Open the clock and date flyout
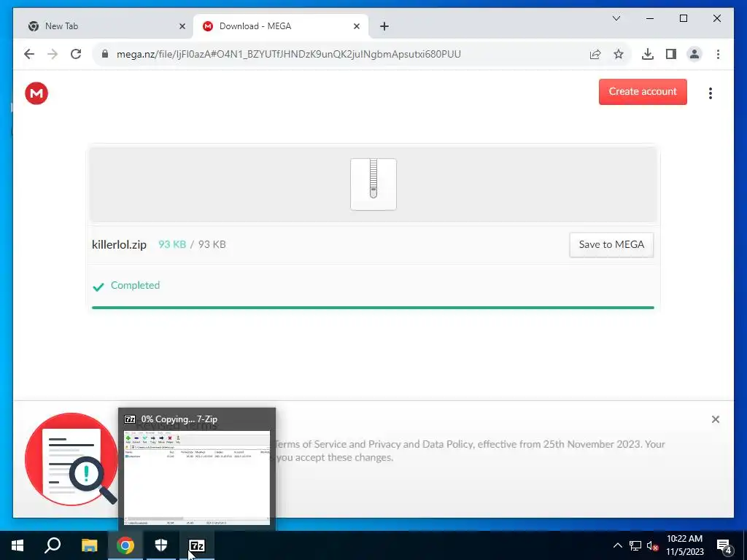 coord(684,545)
